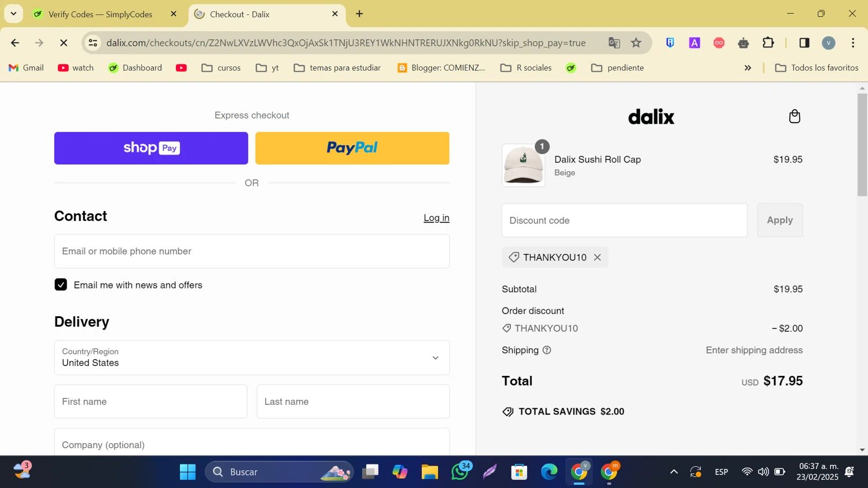Remove the THANKYOU10 discount code tag
Viewport: 868px width, 488px height.
(597, 257)
